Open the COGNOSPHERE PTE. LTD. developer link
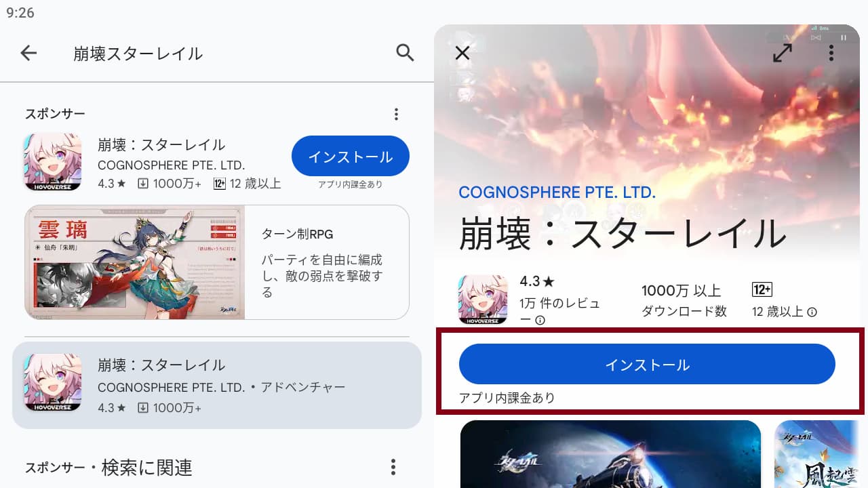 tap(557, 192)
